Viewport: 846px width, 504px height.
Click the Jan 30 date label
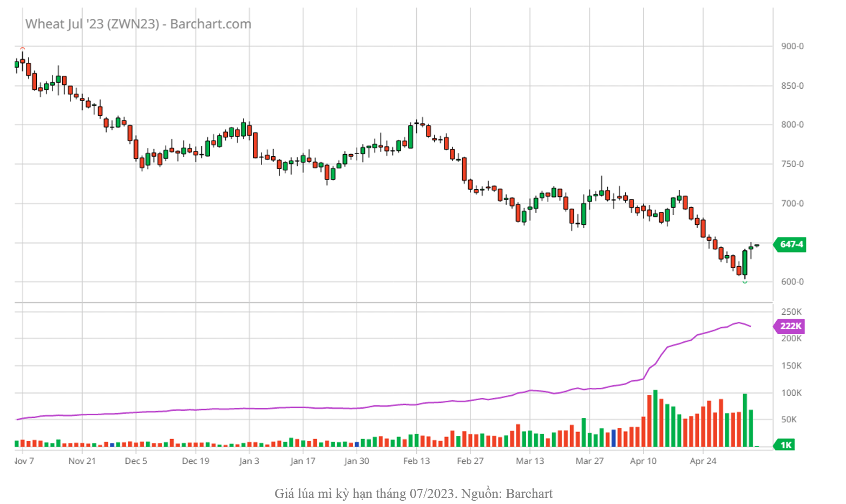(357, 461)
